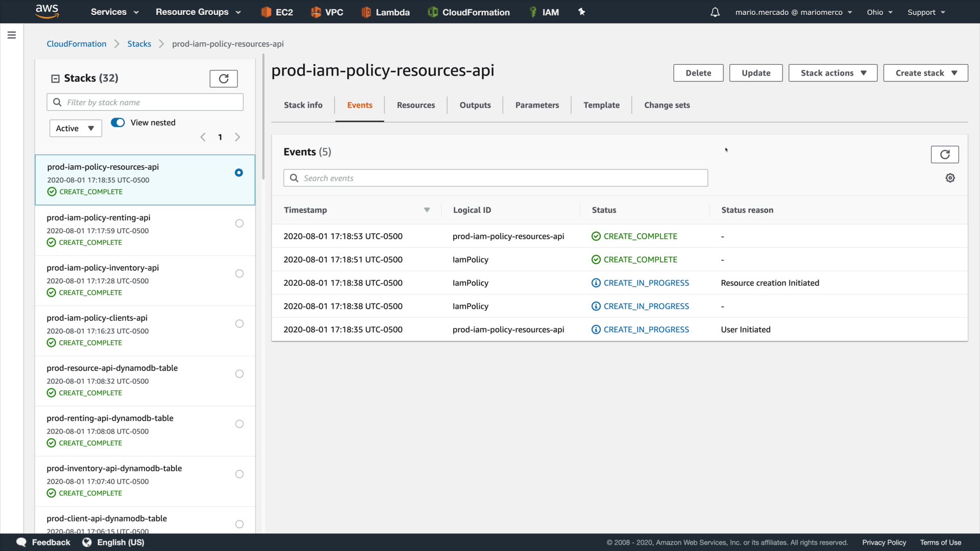The width and height of the screenshot is (980, 551).
Task: Open the Active filter dropdown
Action: click(x=76, y=129)
